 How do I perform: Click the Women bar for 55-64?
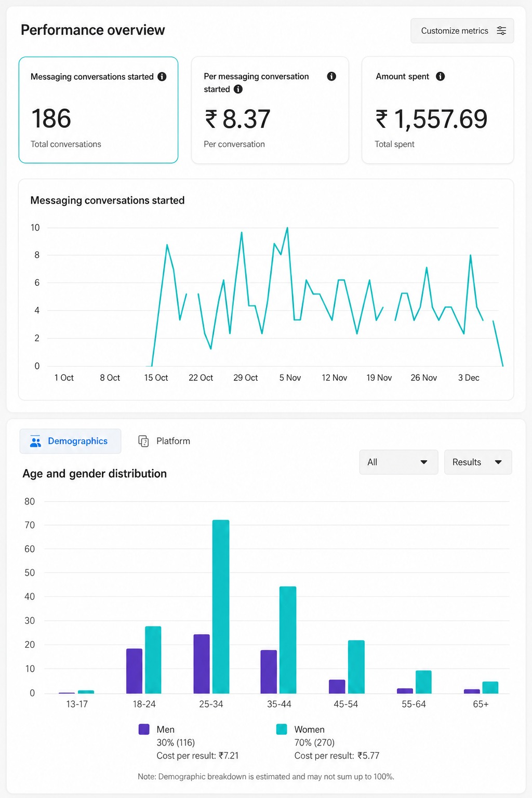(x=423, y=682)
